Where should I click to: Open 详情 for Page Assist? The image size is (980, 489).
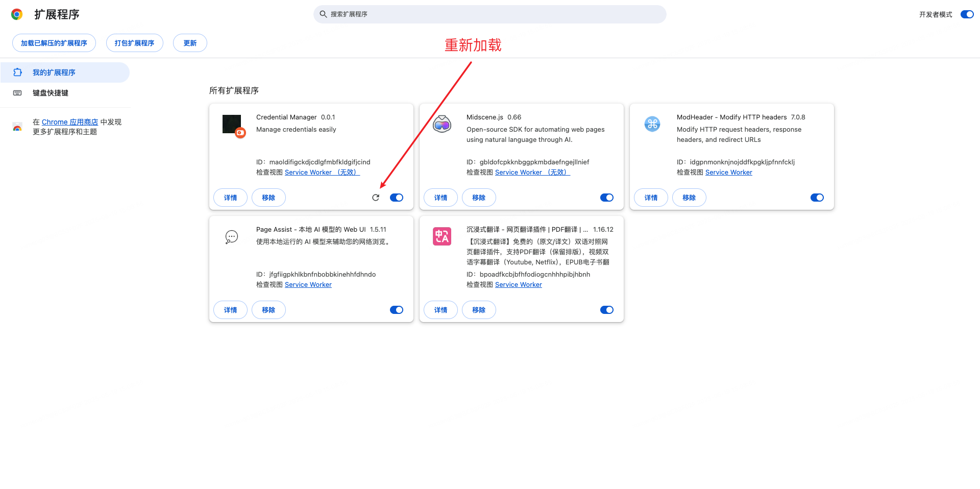pos(230,310)
